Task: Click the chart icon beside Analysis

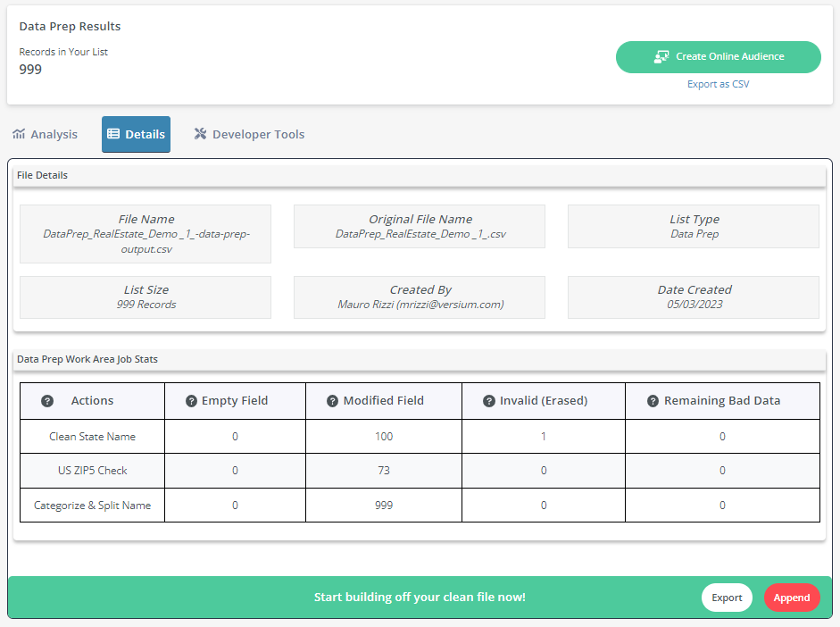Action: (x=19, y=134)
